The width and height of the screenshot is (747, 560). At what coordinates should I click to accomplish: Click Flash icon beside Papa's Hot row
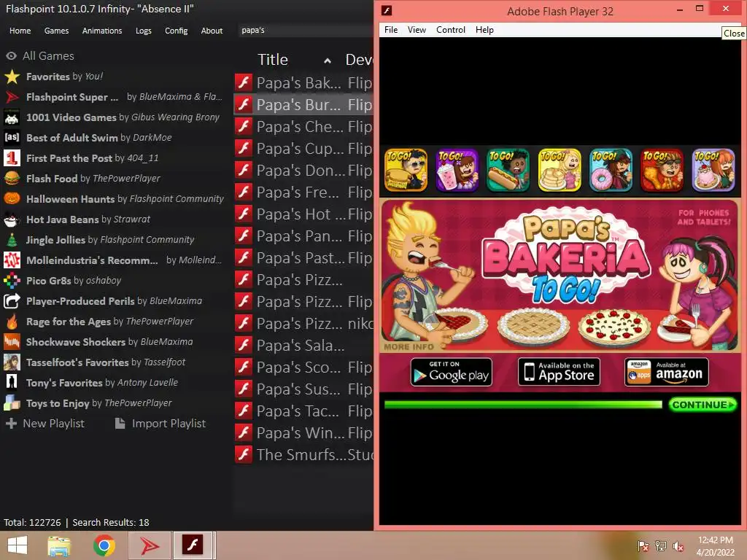tap(244, 214)
